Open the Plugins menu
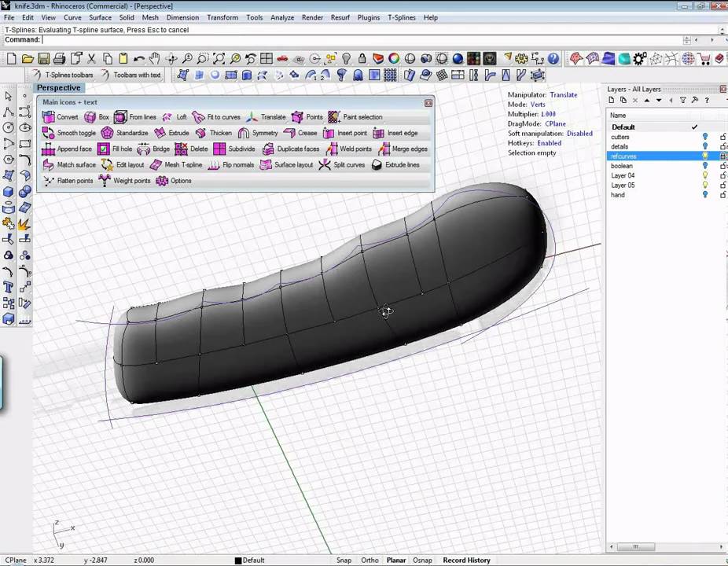728x566 pixels. click(x=369, y=17)
